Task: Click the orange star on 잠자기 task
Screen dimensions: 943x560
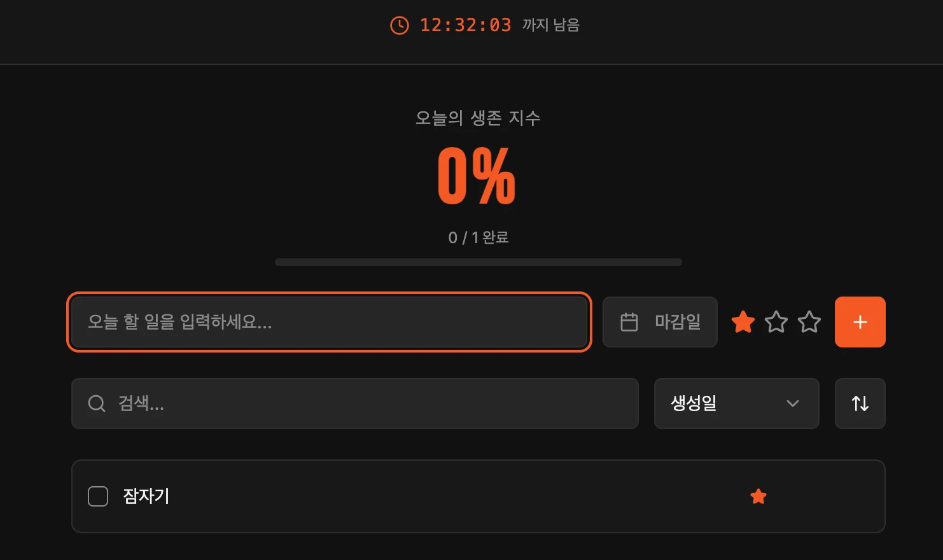Action: [x=758, y=496]
